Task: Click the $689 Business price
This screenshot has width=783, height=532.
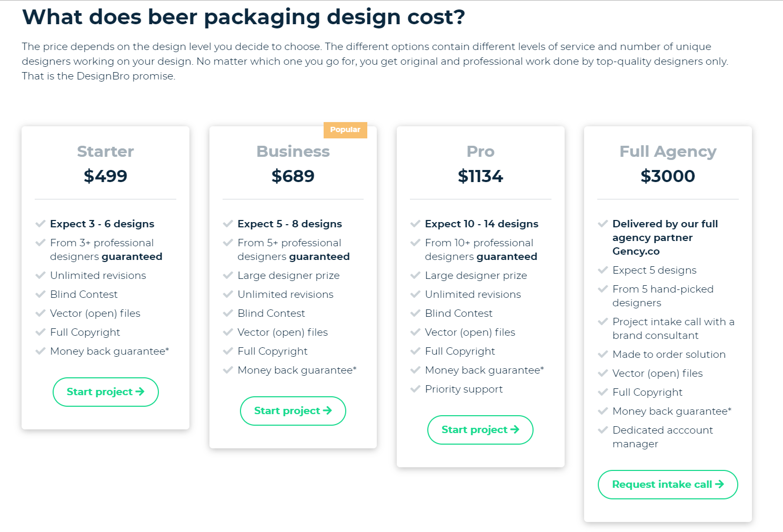Action: 293,176
